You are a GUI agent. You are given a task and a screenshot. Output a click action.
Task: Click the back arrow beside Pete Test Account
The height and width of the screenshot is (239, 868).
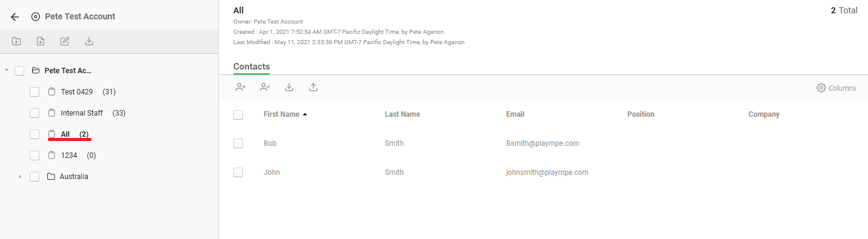15,17
